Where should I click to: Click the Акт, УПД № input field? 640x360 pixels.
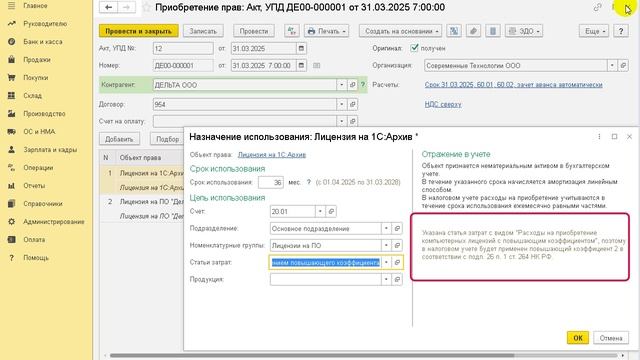pos(183,48)
